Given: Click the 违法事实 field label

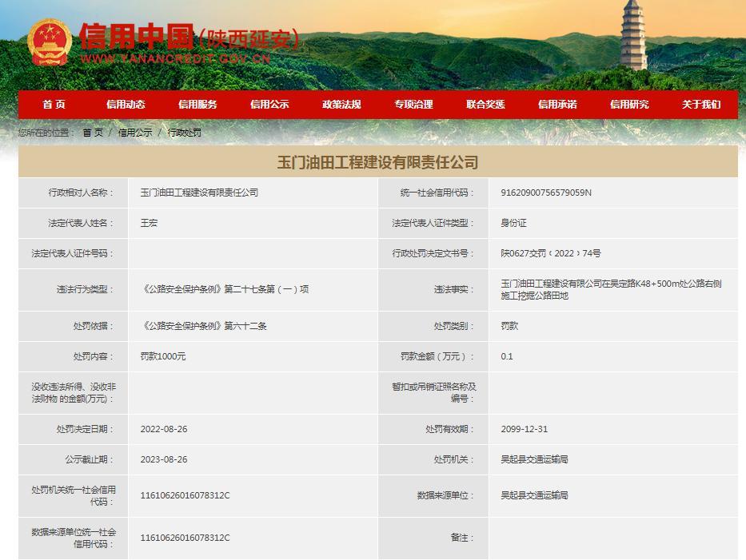Looking at the screenshot, I should coord(454,289).
